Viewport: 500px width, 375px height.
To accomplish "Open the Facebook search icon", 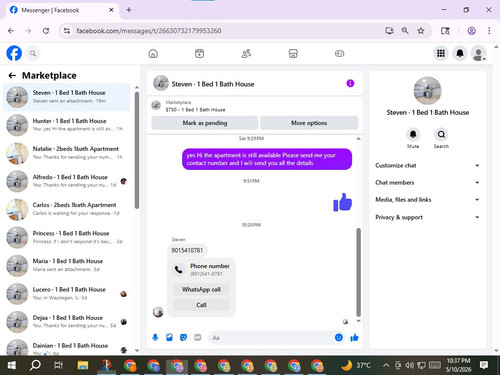I will click(33, 53).
